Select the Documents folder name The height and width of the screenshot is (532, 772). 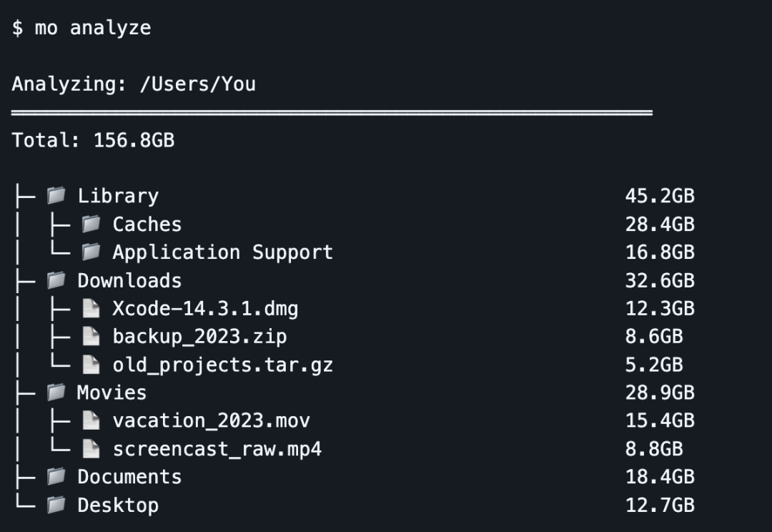129,477
